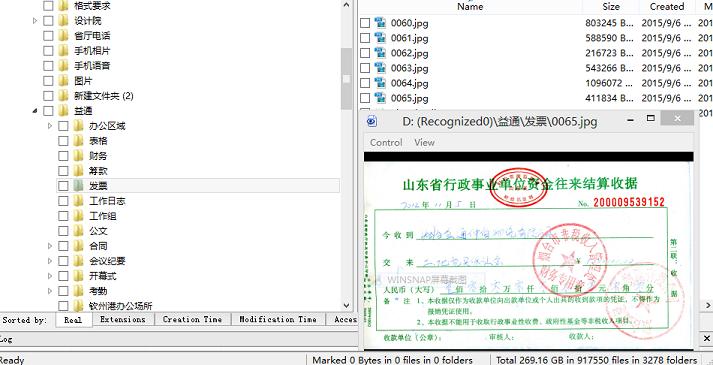Click the 财务 folder icon
Screen dimensions: 713x365
pos(78,155)
